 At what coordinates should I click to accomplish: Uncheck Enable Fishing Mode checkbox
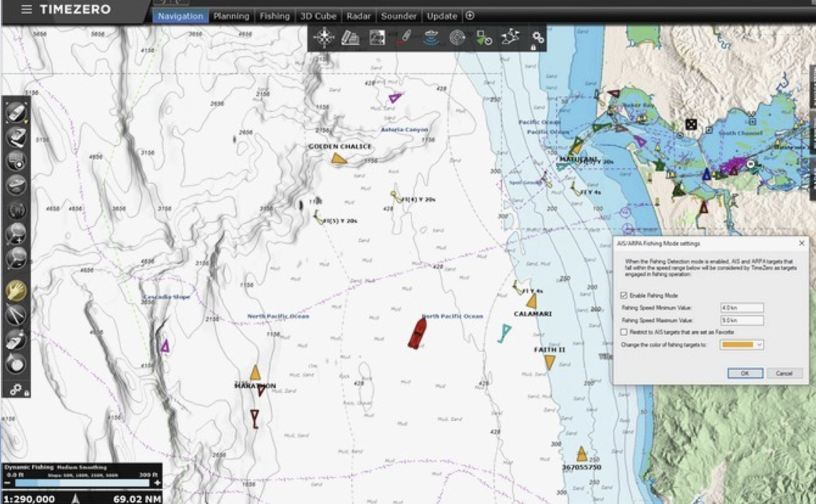pos(624,295)
